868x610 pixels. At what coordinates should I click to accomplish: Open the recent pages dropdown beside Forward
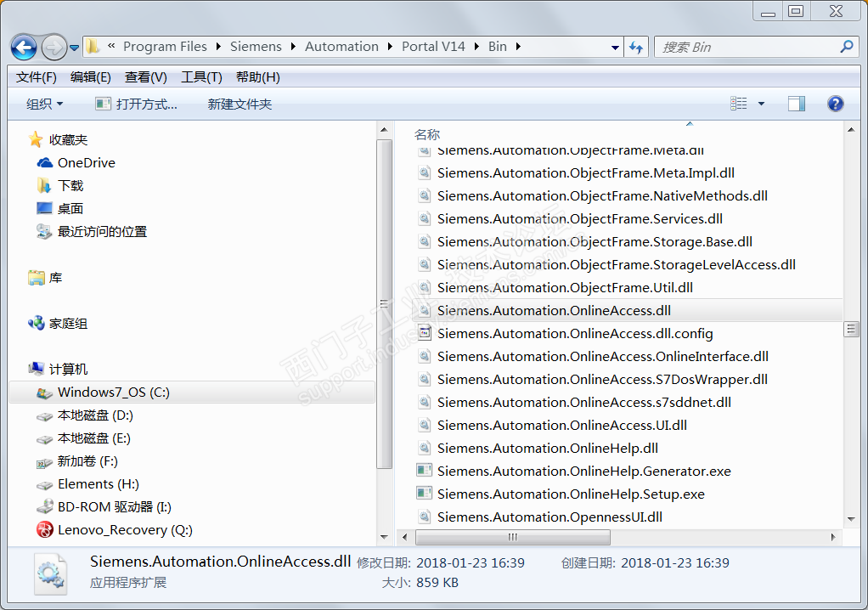74,48
